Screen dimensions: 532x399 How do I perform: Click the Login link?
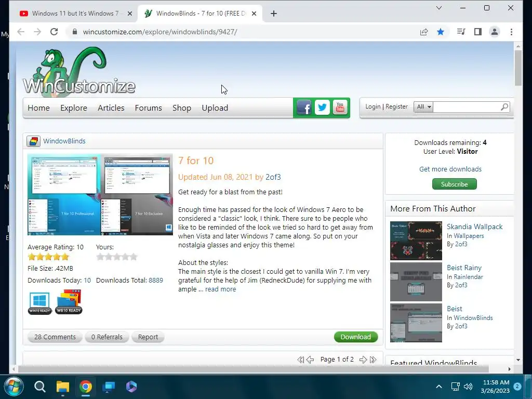click(x=373, y=107)
